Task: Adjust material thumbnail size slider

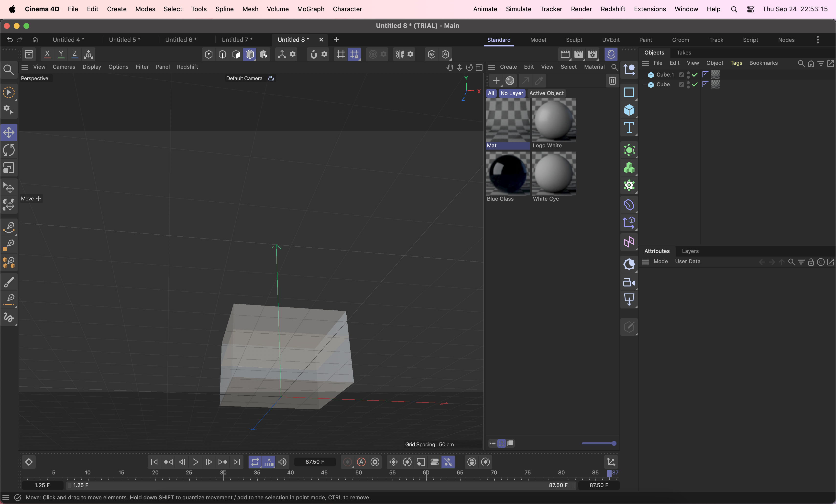Action: pos(599,443)
